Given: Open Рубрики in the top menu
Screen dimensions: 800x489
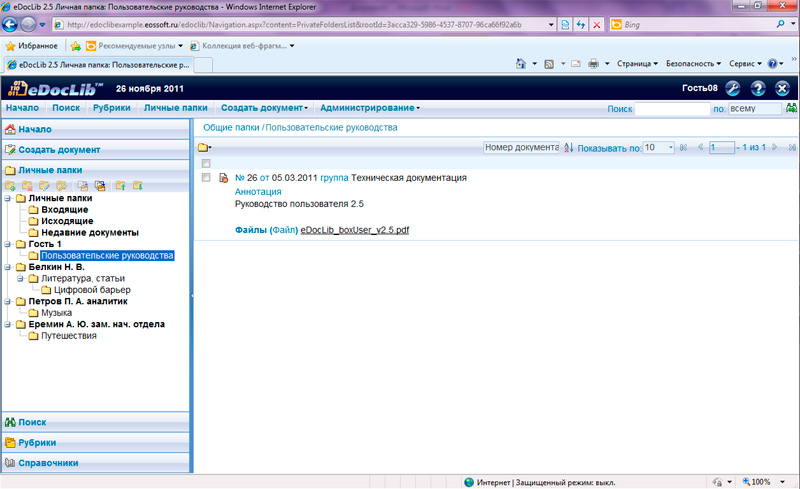Looking at the screenshot, I should point(112,108).
